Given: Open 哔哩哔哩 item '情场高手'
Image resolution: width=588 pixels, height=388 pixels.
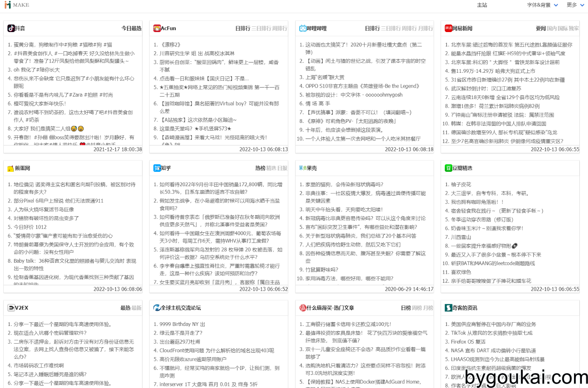Looking at the screenshot, I should [317, 104].
